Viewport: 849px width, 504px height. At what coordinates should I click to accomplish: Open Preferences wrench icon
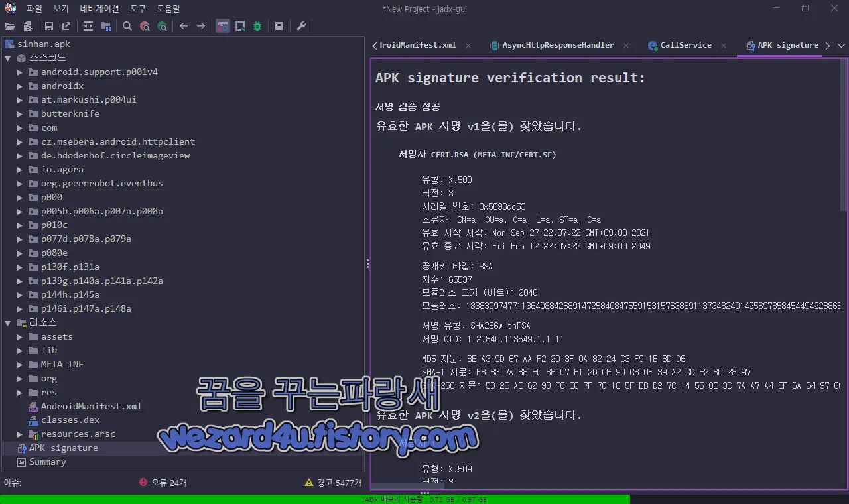pos(301,27)
